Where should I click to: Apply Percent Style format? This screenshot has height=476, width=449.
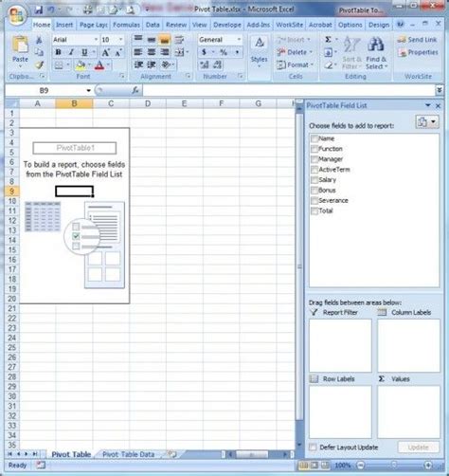pos(224,52)
